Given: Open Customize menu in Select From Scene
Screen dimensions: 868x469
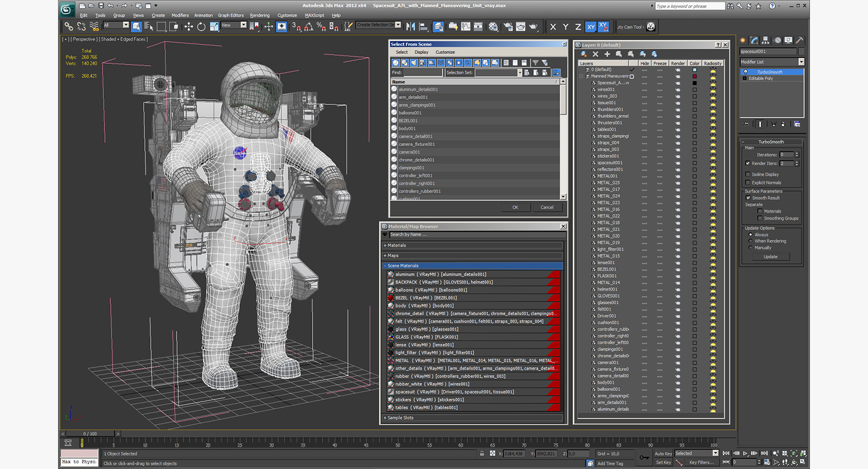Looking at the screenshot, I should click(445, 52).
